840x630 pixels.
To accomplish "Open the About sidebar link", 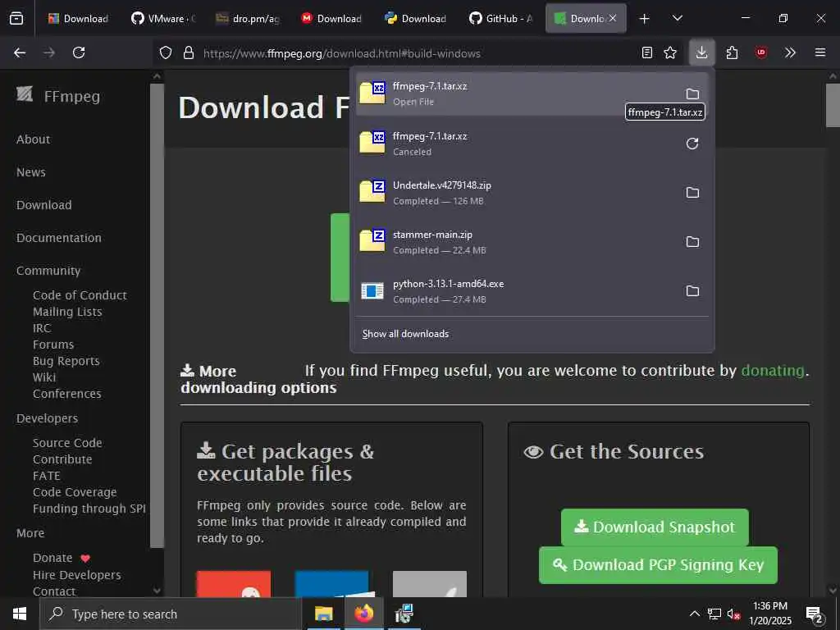I will [x=33, y=139].
